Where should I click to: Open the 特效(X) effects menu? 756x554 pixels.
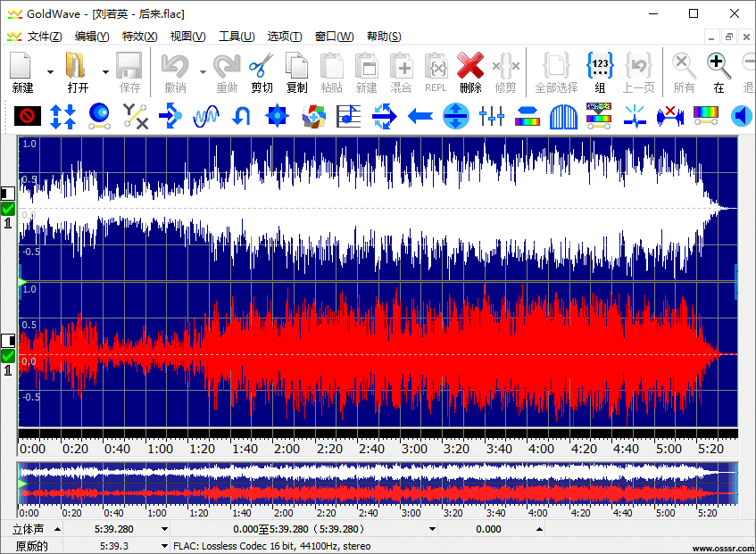click(139, 37)
